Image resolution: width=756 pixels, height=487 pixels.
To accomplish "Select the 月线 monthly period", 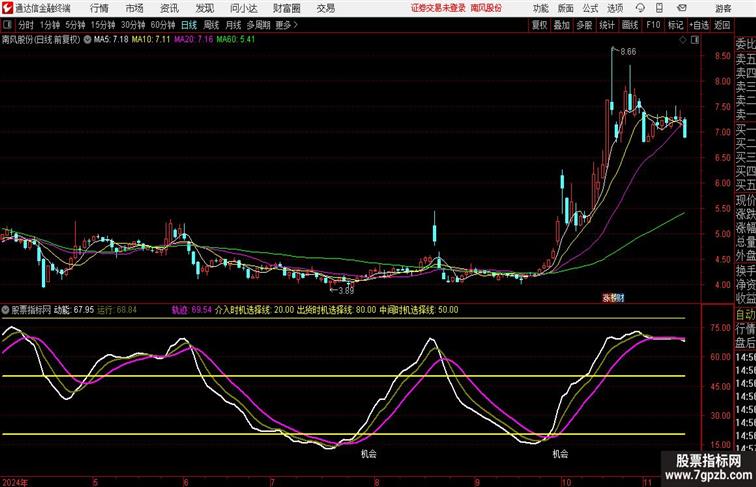I will click(233, 25).
